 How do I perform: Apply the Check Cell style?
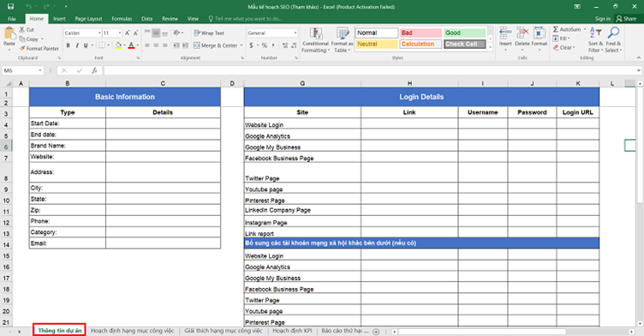tap(464, 44)
